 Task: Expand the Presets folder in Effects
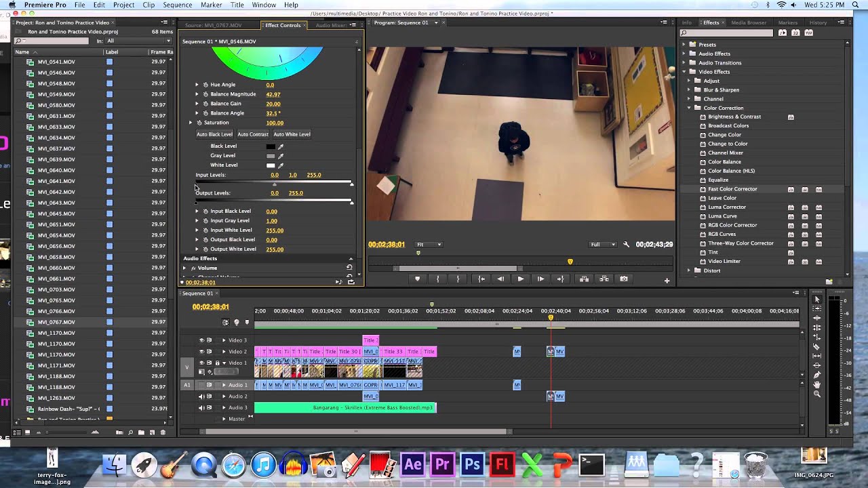click(x=684, y=45)
